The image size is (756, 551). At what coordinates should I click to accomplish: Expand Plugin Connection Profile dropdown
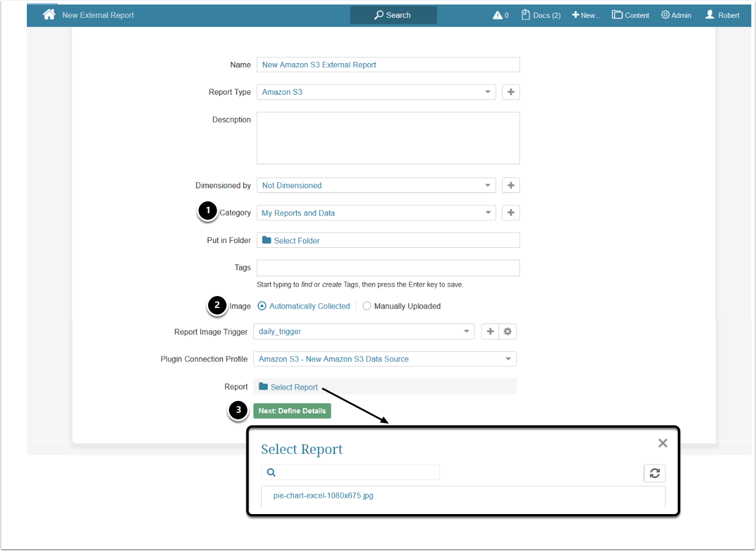pos(385,359)
